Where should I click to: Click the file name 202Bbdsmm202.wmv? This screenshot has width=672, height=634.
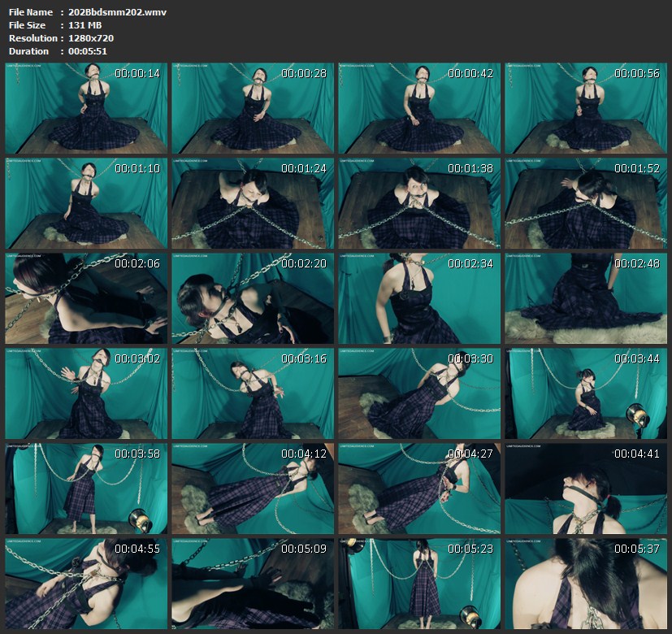[x=118, y=12]
